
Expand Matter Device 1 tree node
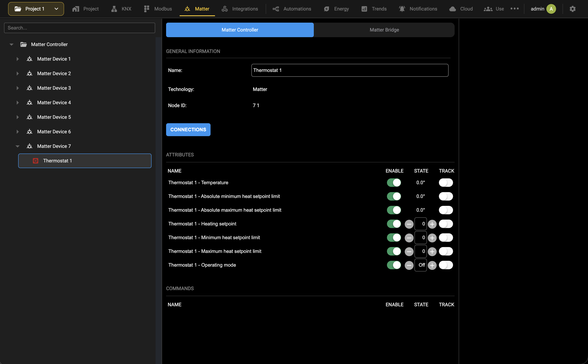18,59
